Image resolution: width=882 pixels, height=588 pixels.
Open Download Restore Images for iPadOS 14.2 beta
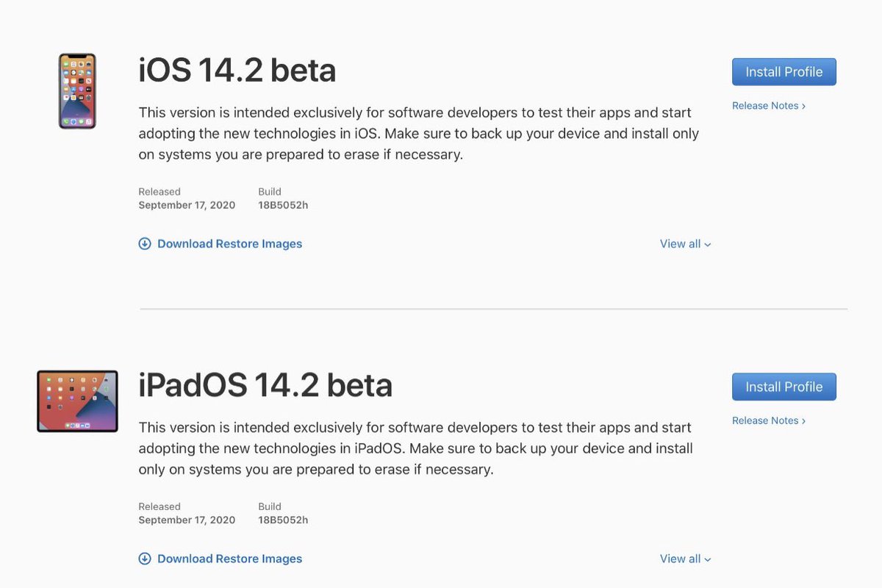pos(229,558)
